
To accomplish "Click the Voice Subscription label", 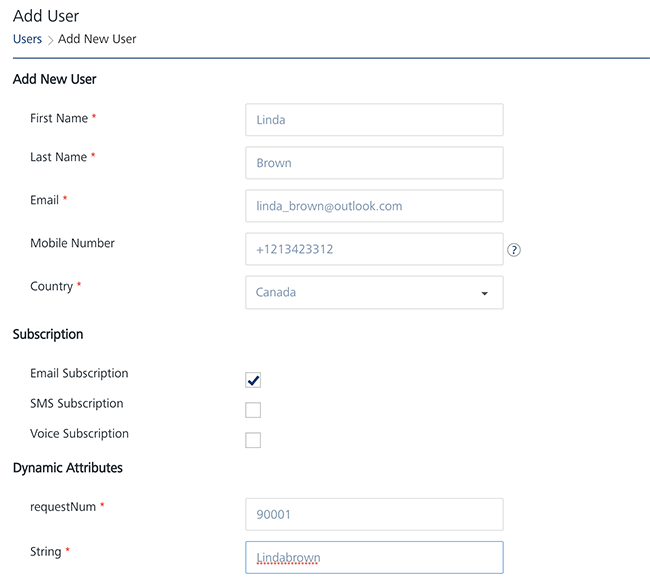I will click(79, 434).
